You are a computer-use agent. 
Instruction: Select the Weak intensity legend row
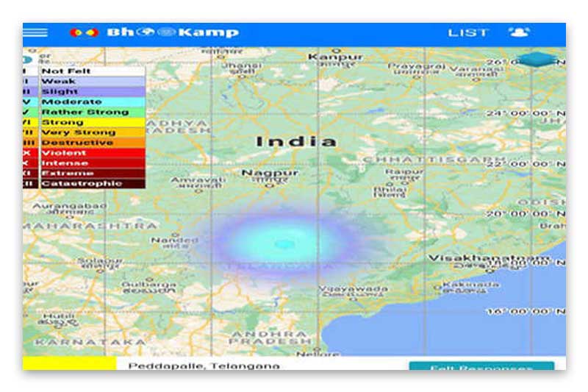[84, 81]
